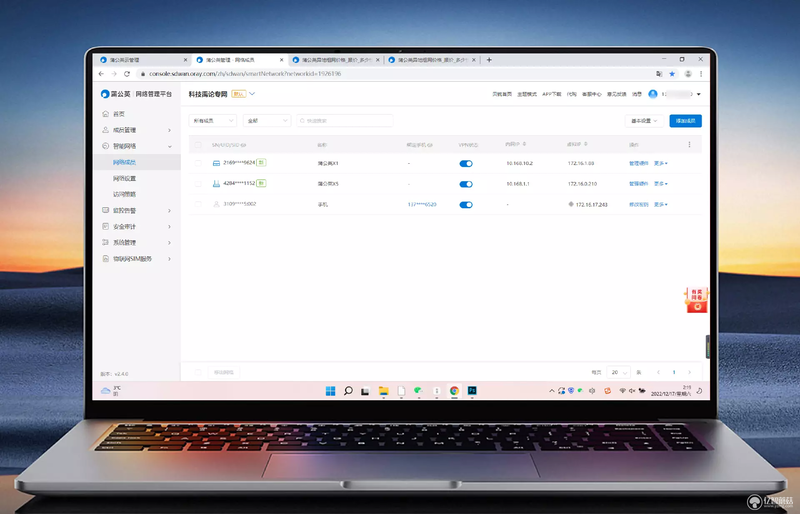Click the action link for row 4284****1152
Viewport: 800px width, 514px height.
[x=638, y=184]
